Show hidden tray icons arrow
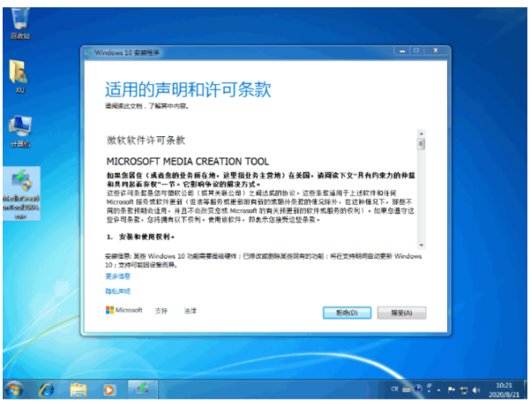Screen dimensions: 532x404 pos(440,390)
